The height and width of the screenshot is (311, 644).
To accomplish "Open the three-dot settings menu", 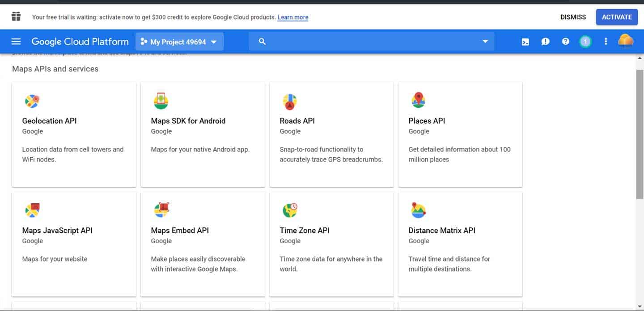I will [606, 42].
